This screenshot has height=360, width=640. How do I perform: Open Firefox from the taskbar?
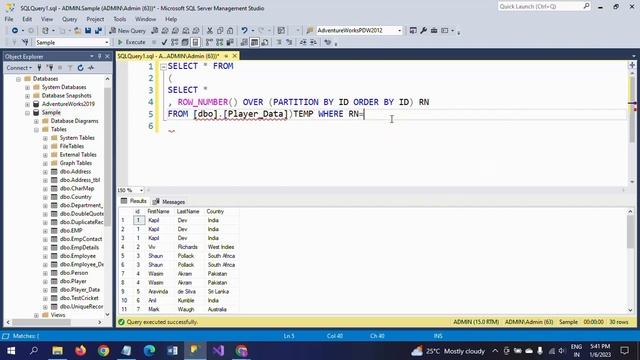pos(80,351)
